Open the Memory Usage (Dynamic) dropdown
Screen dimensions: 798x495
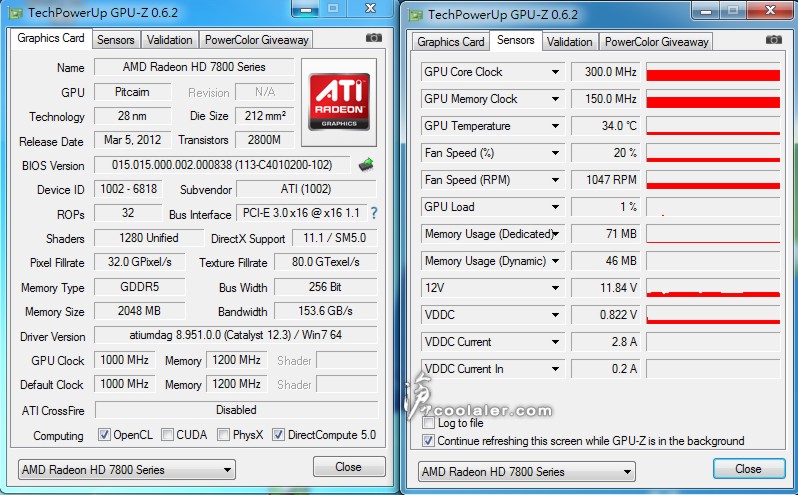[x=555, y=261]
